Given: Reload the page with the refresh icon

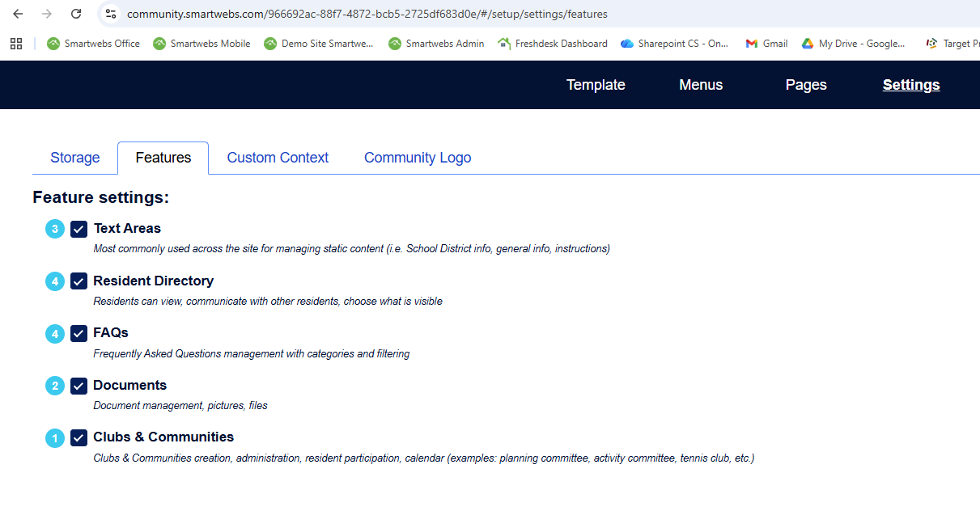Looking at the screenshot, I should click(76, 14).
